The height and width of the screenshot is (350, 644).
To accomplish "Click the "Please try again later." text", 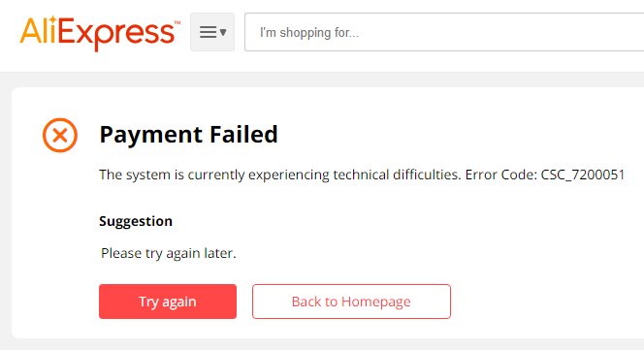I will (x=169, y=253).
